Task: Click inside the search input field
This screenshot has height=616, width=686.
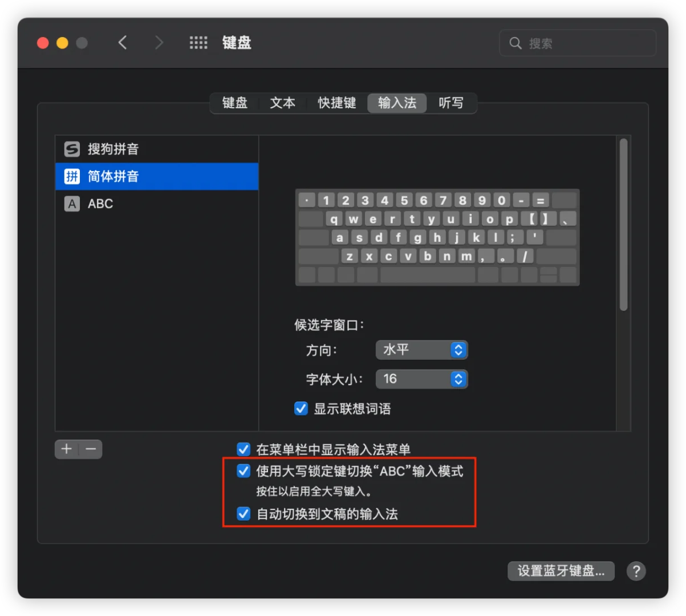Action: pyautogui.click(x=570, y=43)
